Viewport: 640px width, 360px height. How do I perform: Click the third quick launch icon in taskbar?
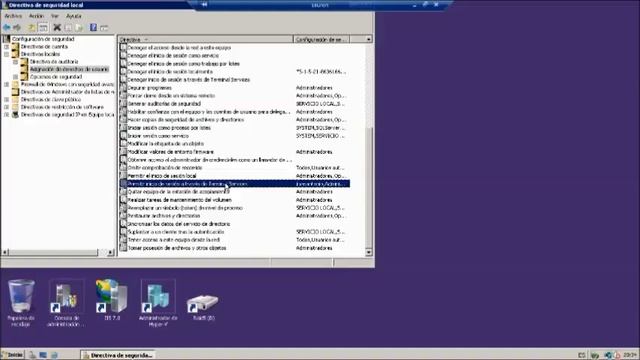point(54,355)
